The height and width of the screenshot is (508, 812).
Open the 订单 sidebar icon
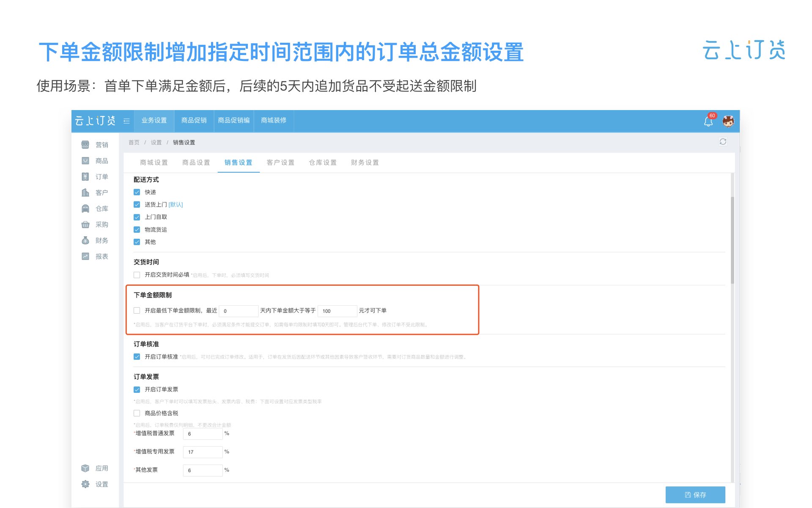click(x=85, y=177)
